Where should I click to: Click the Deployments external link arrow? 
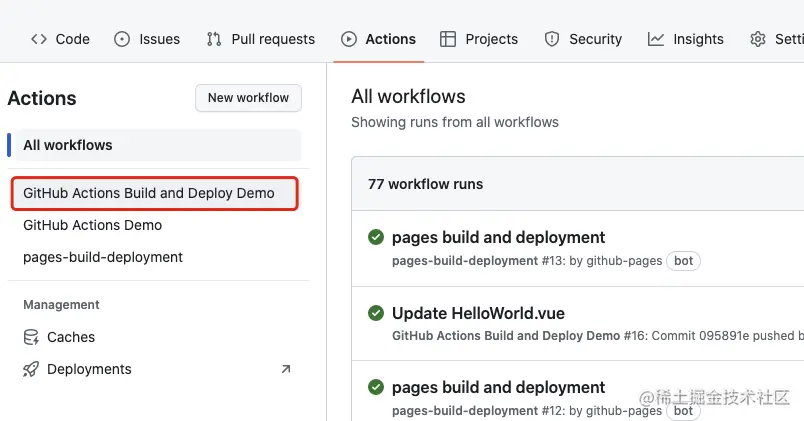click(x=286, y=369)
